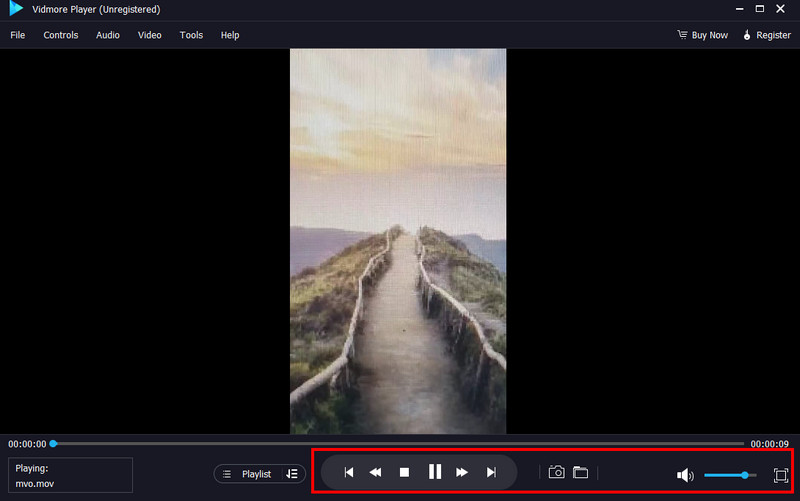Open the Help menu
This screenshot has height=501, width=800.
pyautogui.click(x=230, y=35)
